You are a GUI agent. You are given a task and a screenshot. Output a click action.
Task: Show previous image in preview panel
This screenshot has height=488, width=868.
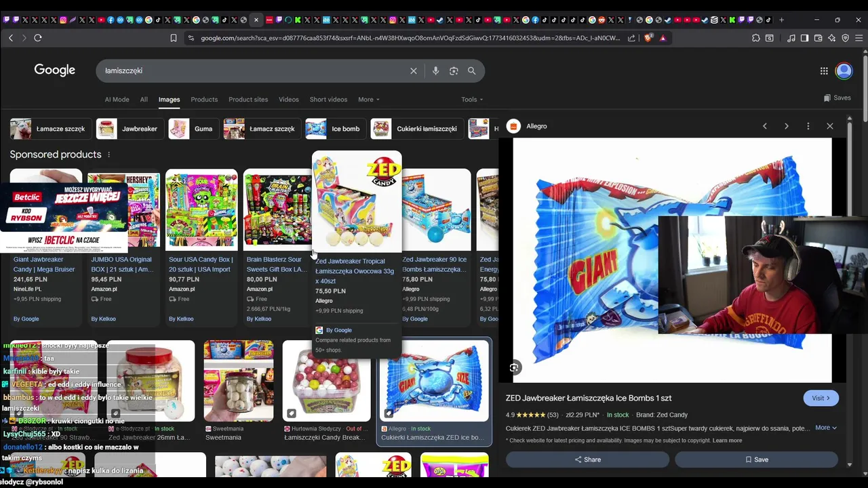click(x=765, y=126)
